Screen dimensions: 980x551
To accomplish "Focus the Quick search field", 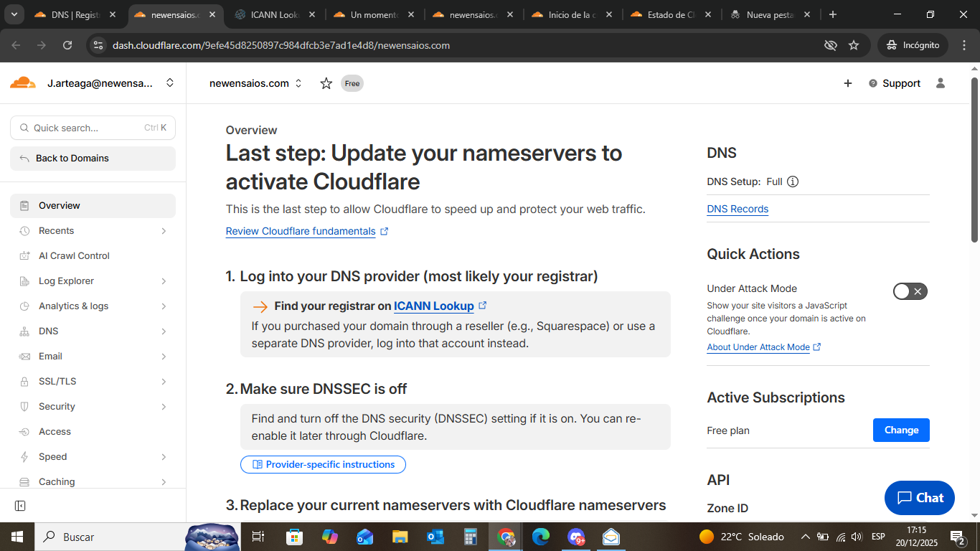I will [x=93, y=128].
